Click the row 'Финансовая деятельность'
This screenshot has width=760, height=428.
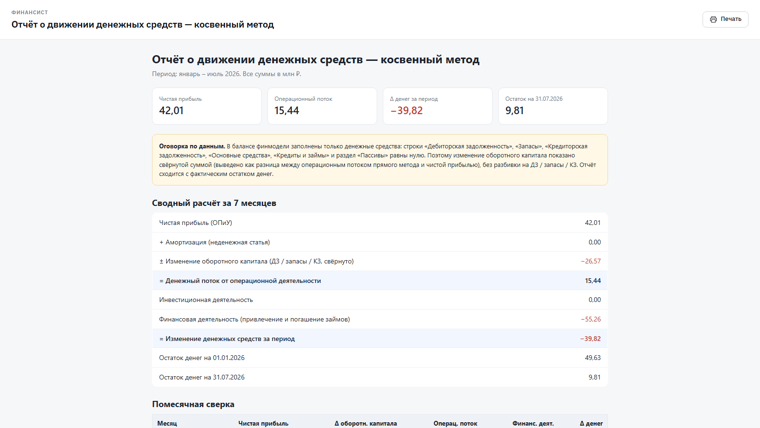(x=380, y=319)
